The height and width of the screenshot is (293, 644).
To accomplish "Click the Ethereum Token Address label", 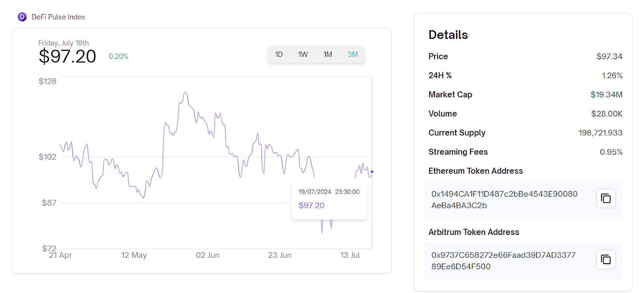I will 476,171.
